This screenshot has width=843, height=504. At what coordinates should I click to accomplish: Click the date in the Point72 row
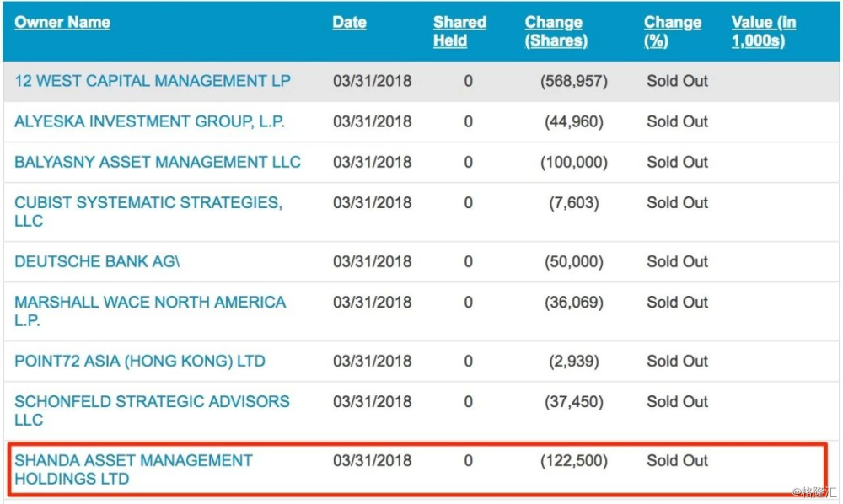372,362
